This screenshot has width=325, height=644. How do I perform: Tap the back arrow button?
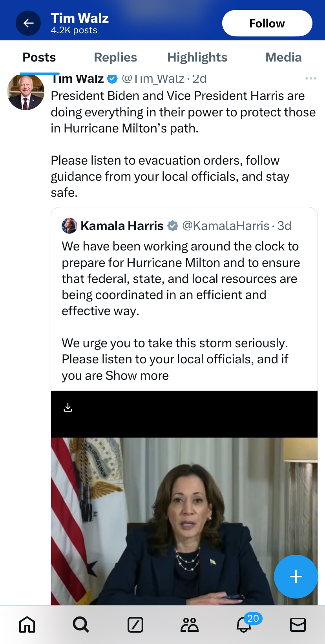28,24
